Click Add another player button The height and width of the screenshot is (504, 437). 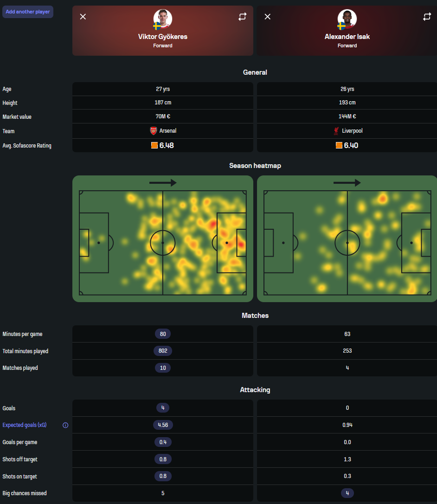(28, 12)
